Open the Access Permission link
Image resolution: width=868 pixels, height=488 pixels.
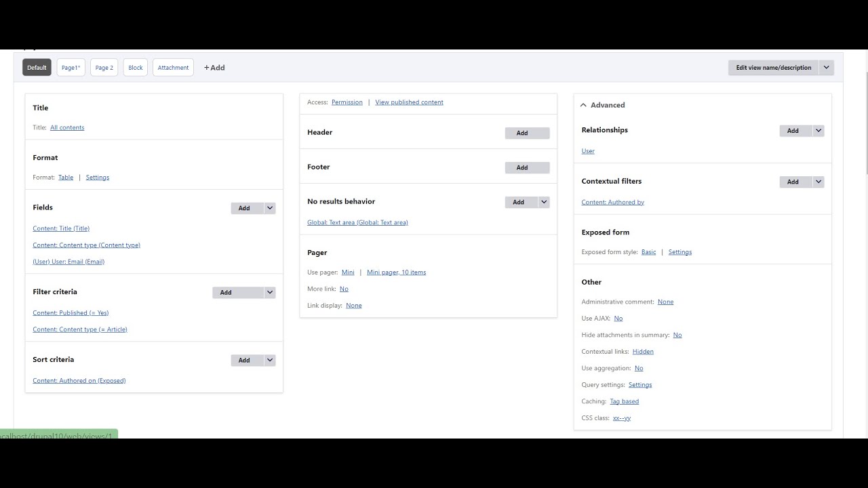pos(347,102)
